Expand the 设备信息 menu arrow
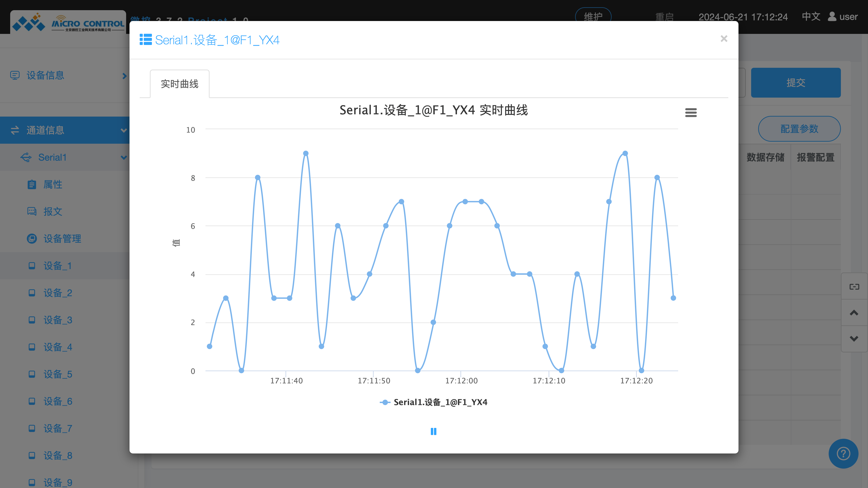The image size is (868, 488). [124, 76]
